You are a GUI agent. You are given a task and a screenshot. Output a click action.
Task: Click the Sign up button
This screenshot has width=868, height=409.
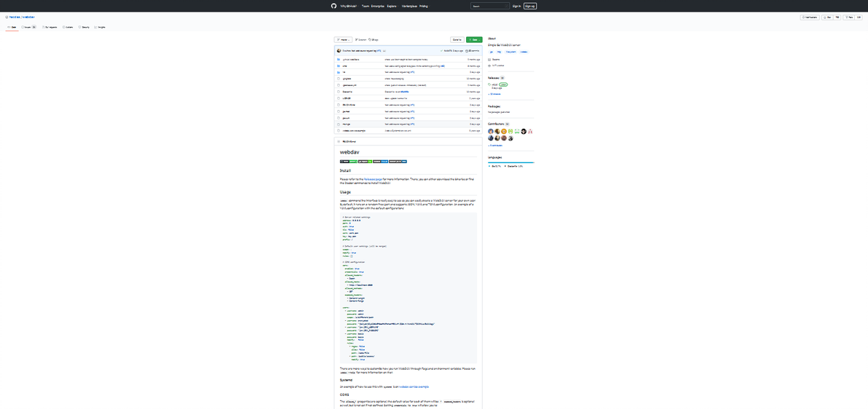coord(529,6)
